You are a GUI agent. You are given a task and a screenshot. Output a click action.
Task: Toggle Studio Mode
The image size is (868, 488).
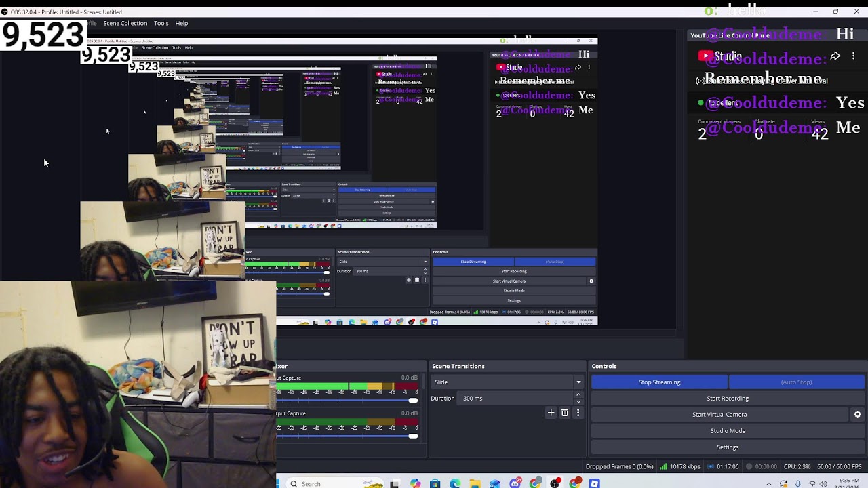click(728, 430)
